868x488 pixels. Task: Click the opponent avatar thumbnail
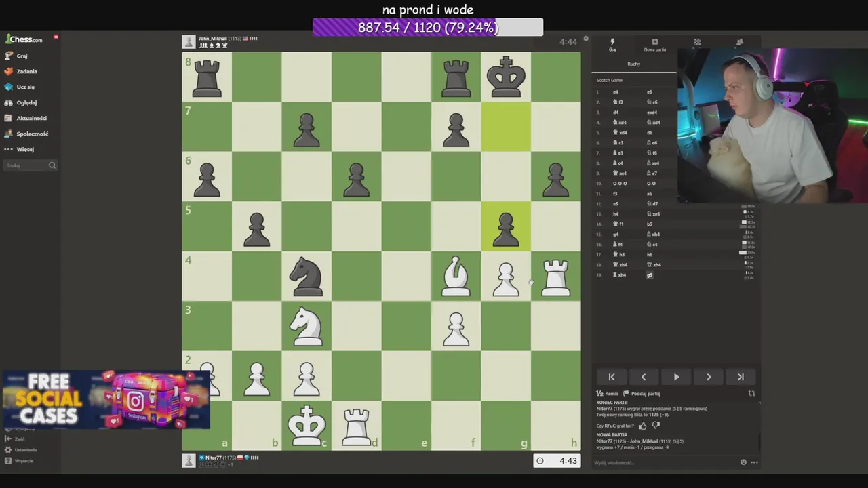189,42
